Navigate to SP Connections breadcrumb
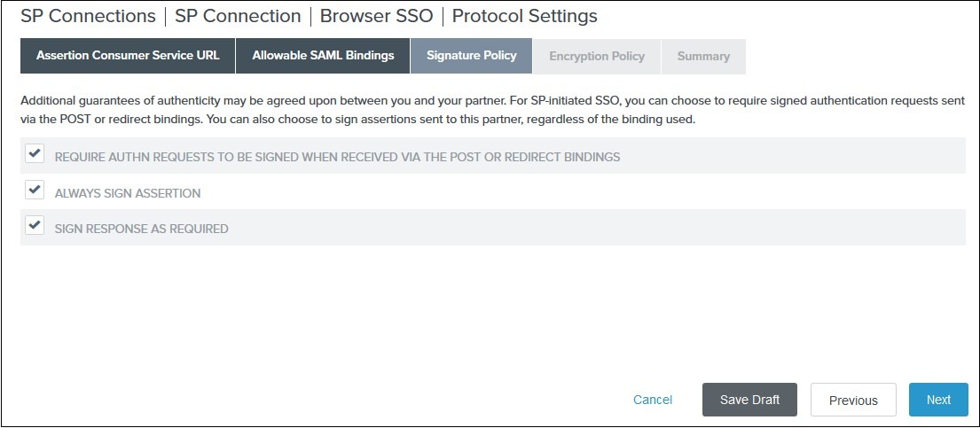The image size is (980, 428). [x=88, y=16]
